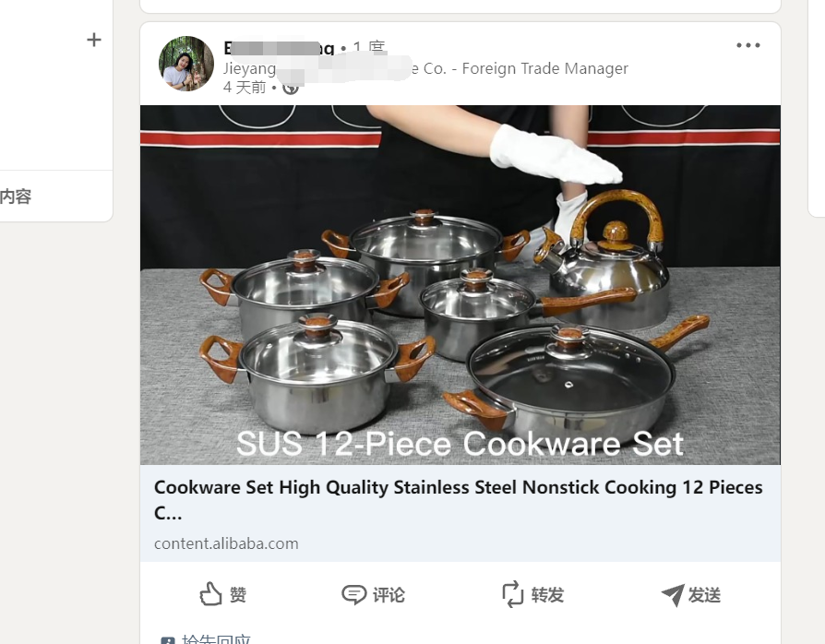Open the SUS 12-Piece Cookware Set video
The image size is (825, 644).
(460, 285)
